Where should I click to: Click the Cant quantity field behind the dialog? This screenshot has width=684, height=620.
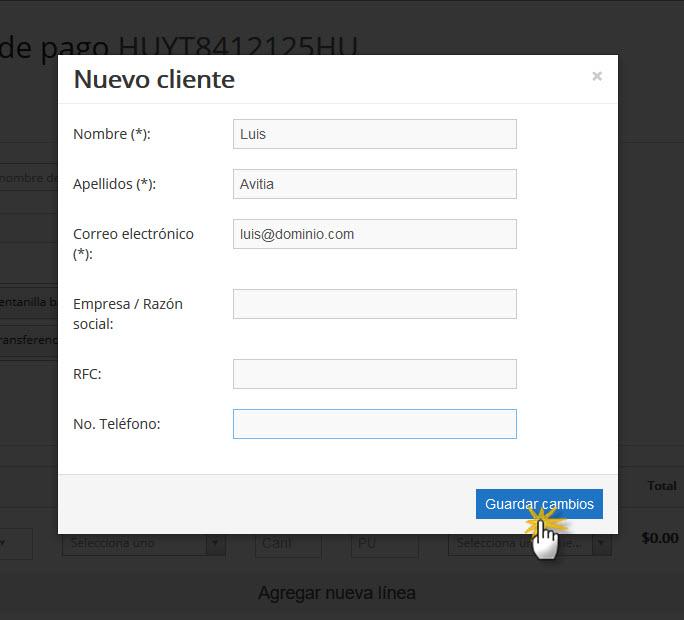[288, 544]
